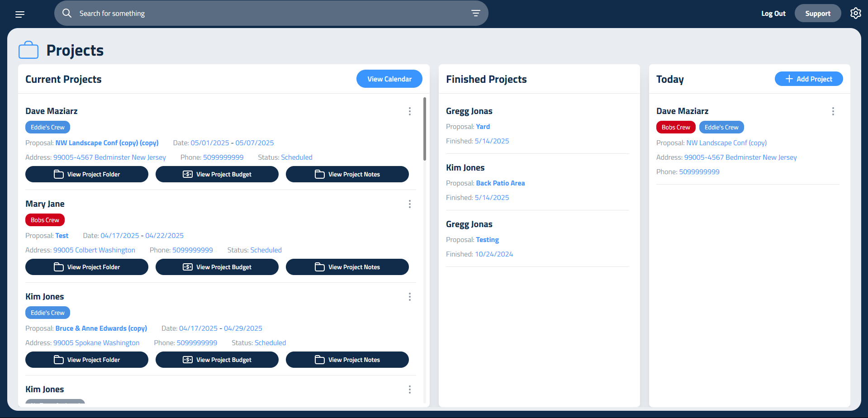
Task: View Project Budget for Mary Jane
Action: (x=217, y=267)
